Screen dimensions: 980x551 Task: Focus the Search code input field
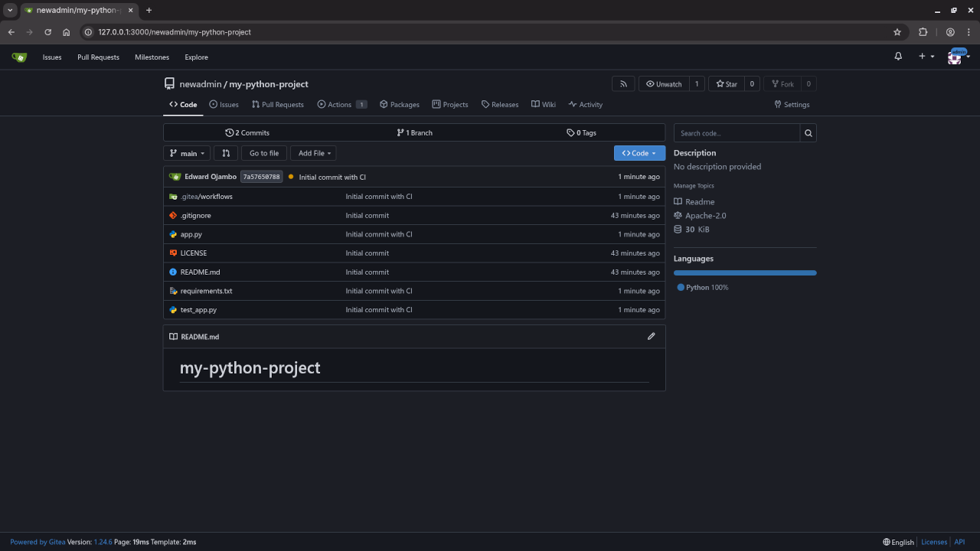pyautogui.click(x=737, y=133)
